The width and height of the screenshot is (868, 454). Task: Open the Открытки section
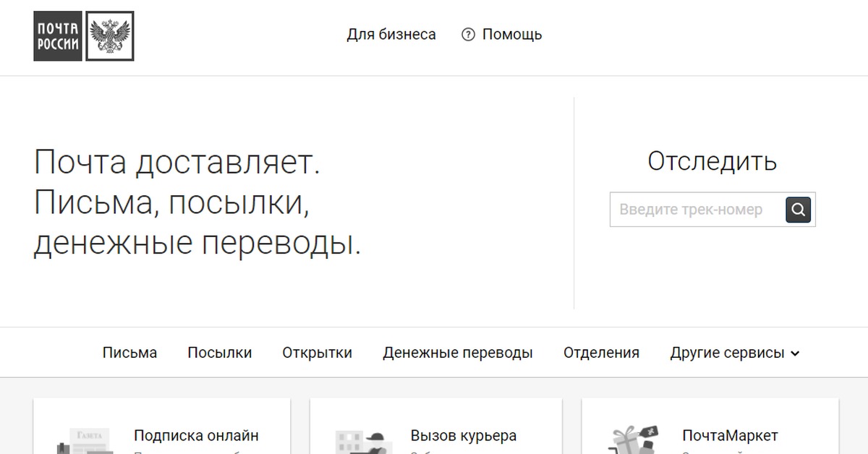(x=317, y=353)
